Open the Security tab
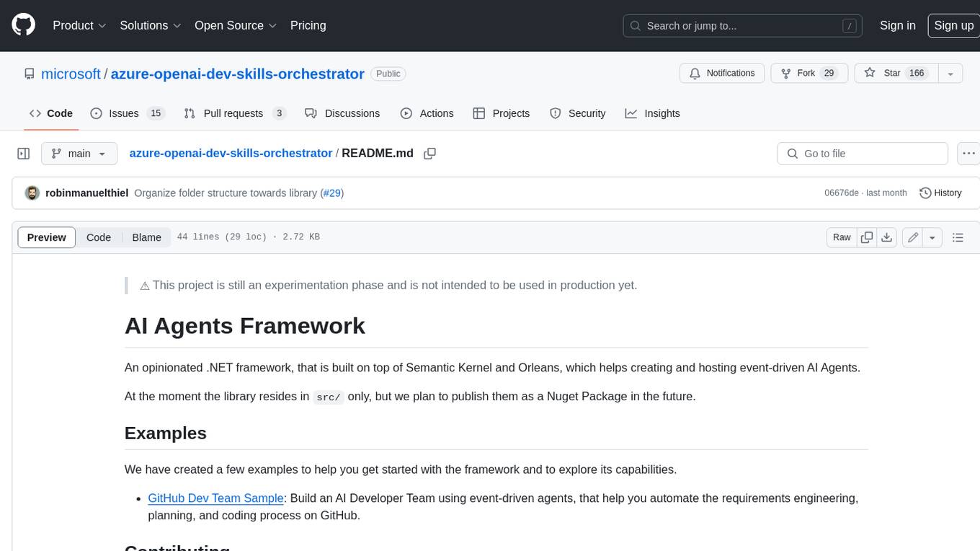This screenshot has height=551, width=980. pyautogui.click(x=578, y=113)
